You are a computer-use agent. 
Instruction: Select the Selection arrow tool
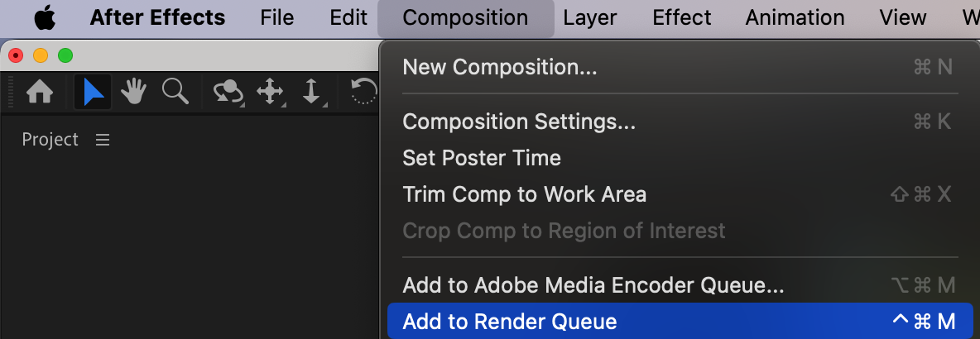pyautogui.click(x=93, y=92)
